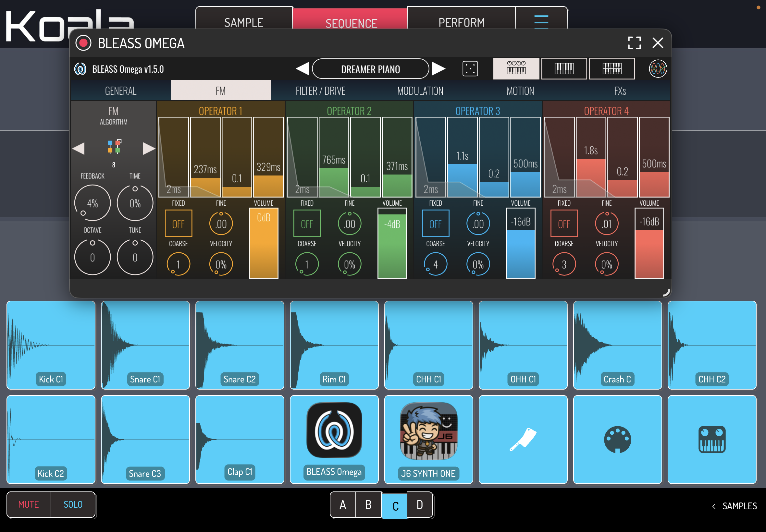The width and height of the screenshot is (766, 532).
Task: Click Operator 2 765ms envelope bar
Action: pos(334,157)
